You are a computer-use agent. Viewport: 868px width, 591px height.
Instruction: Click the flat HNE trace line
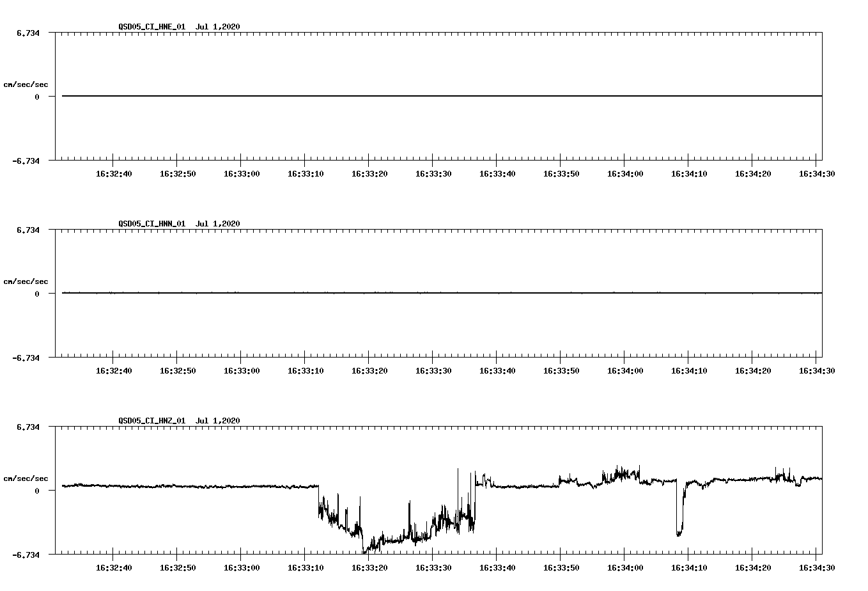tap(442, 96)
